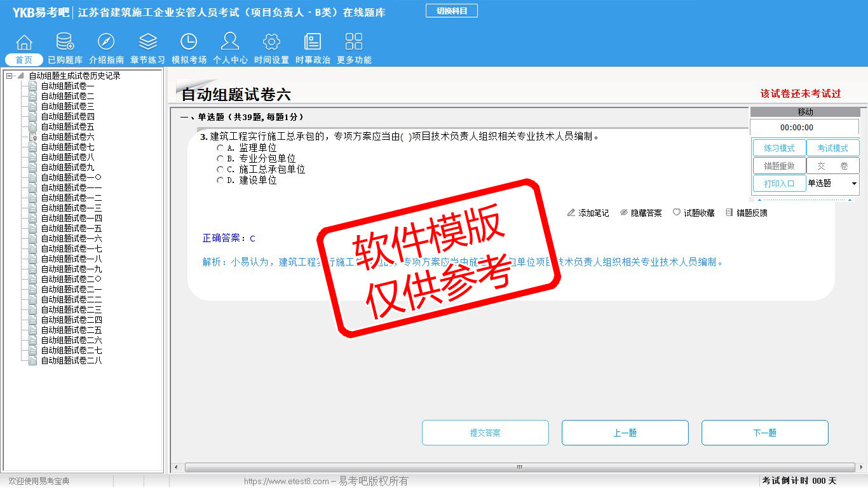Image resolution: width=868 pixels, height=488 pixels.
Task: Click the 提交答案 button
Action: point(485,433)
